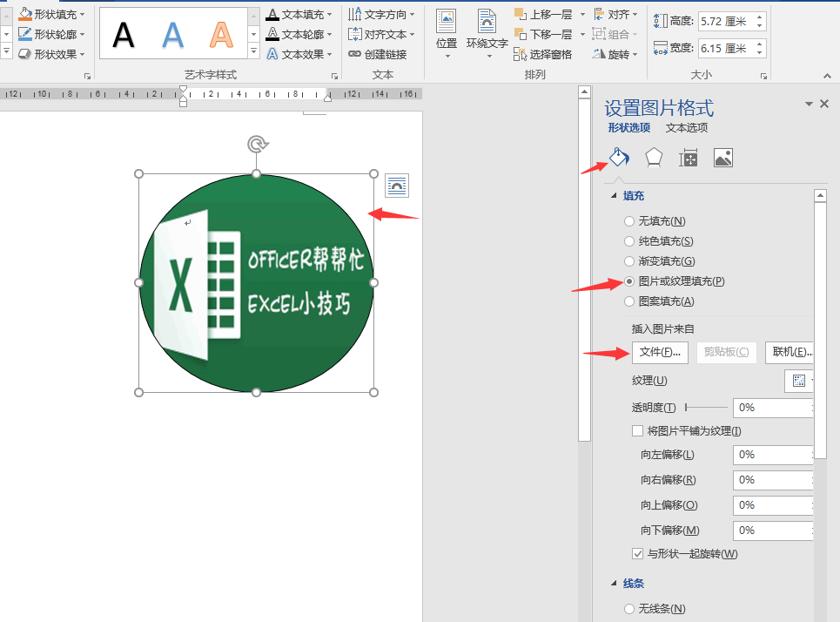Click the format pane scrollbar up arrow
Screen dimensions: 840x622
[820, 196]
